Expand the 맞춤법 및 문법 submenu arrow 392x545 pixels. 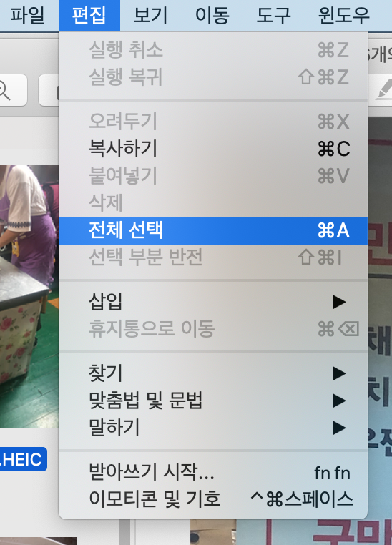tap(339, 401)
